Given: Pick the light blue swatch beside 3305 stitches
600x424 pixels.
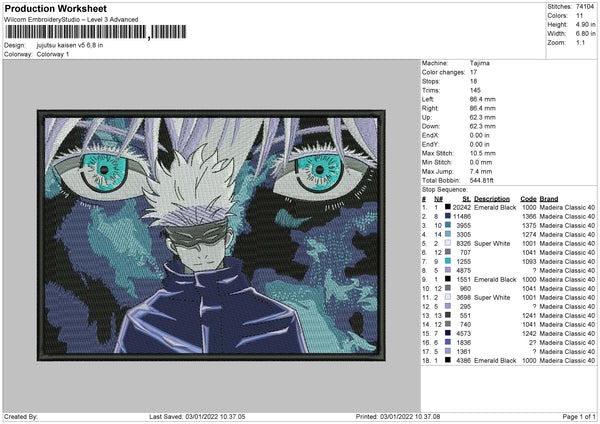Looking at the screenshot, I should coord(447,234).
